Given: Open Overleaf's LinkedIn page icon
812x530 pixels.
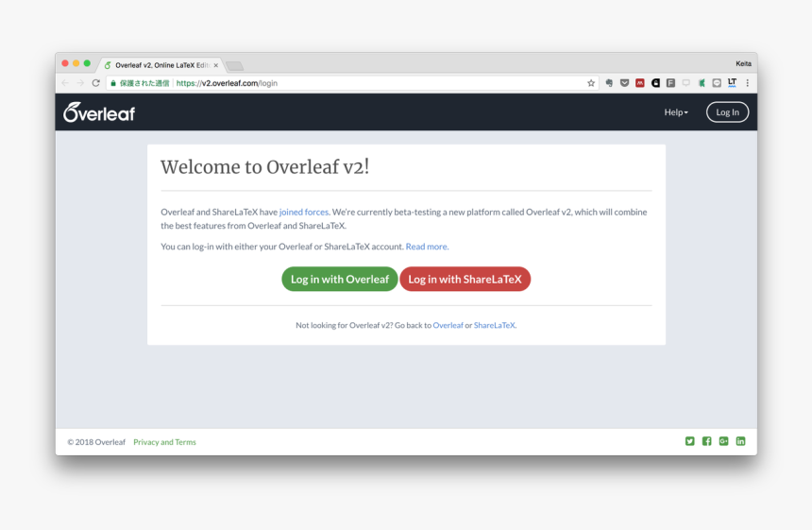Looking at the screenshot, I should [x=740, y=441].
